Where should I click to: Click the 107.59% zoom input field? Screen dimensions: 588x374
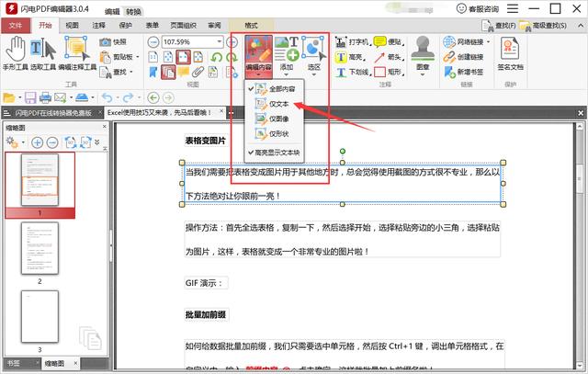click(189, 42)
